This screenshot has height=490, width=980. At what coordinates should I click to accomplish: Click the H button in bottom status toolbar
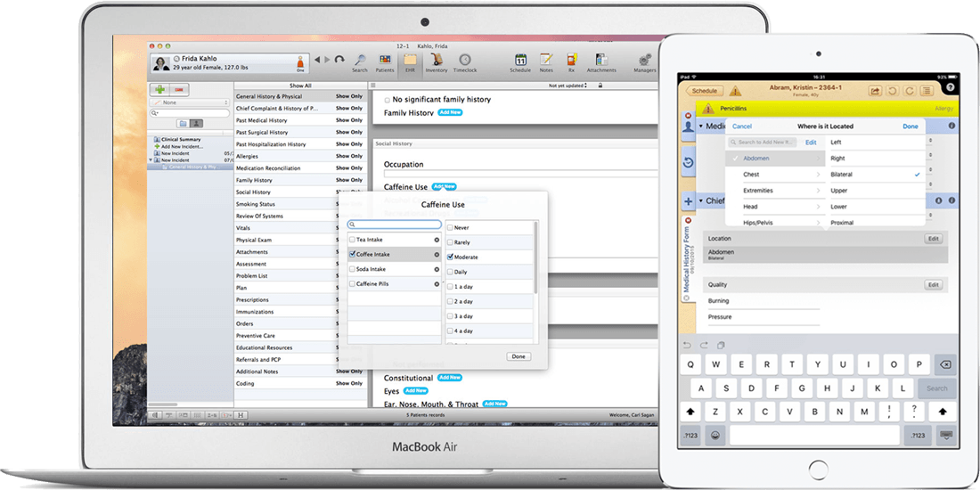241,415
